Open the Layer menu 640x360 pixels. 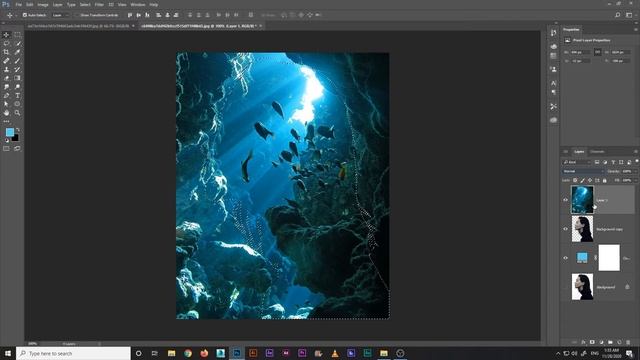58,4
